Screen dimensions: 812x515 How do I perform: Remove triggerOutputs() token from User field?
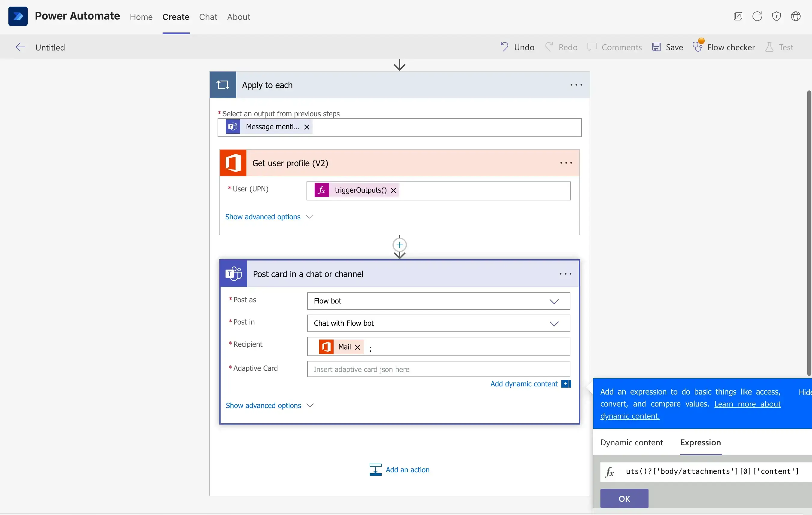tap(394, 190)
